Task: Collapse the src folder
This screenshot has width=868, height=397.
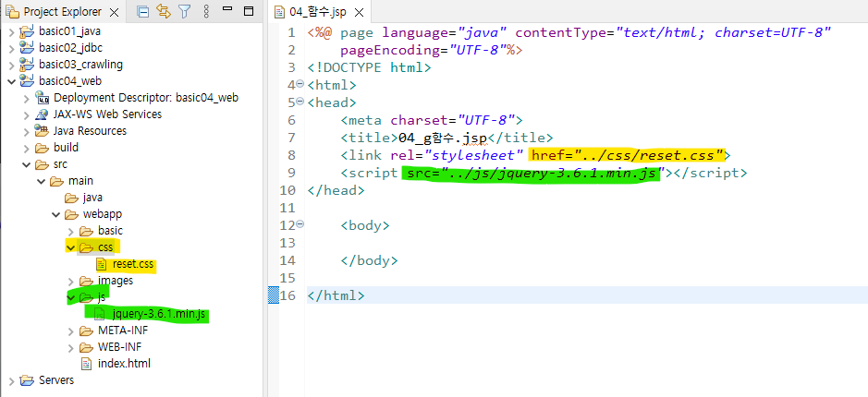Action: click(x=26, y=164)
